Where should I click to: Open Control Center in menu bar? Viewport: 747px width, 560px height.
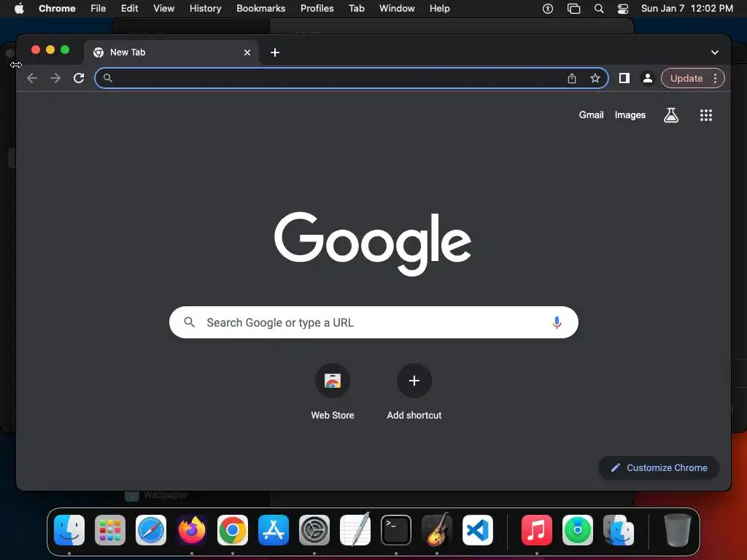click(623, 9)
